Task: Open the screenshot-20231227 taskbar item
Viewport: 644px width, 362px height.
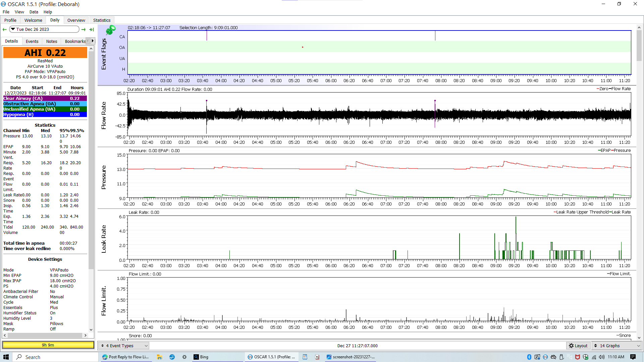Action: coord(351,357)
